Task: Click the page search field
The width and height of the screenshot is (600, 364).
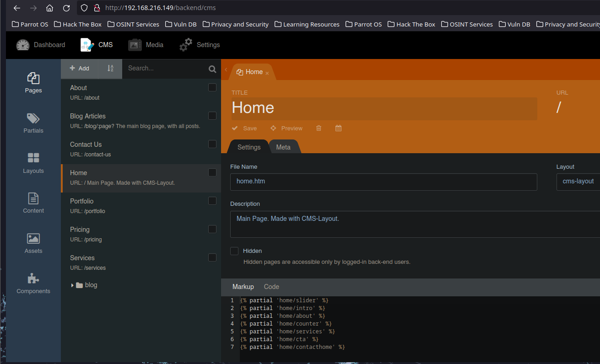Action: click(165, 68)
